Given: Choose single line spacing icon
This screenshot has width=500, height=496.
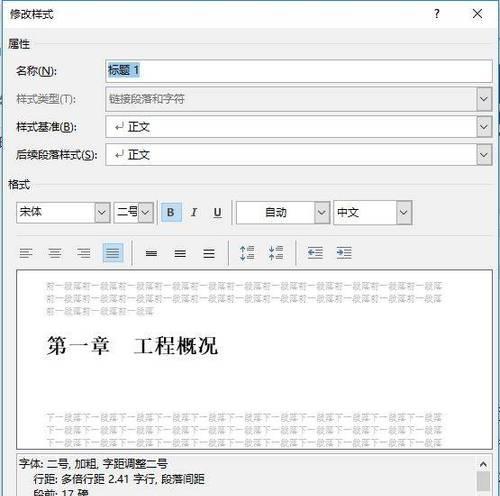Looking at the screenshot, I should pyautogui.click(x=151, y=253).
